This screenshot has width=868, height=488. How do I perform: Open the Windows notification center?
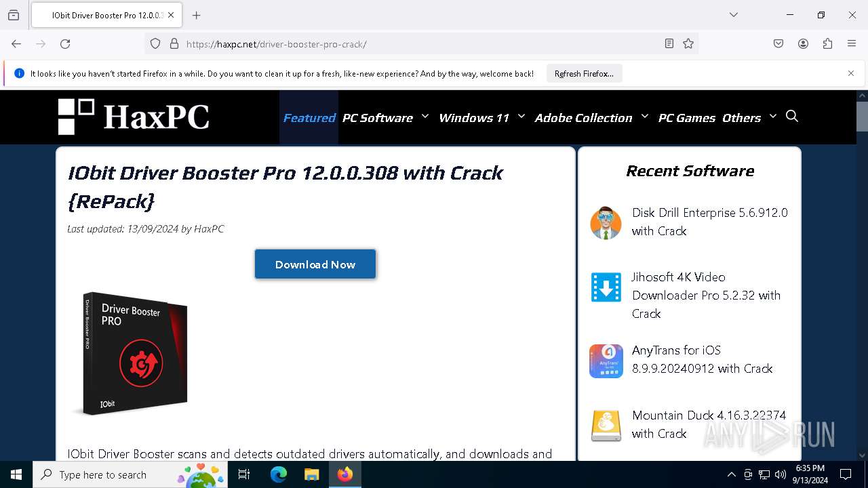846,474
